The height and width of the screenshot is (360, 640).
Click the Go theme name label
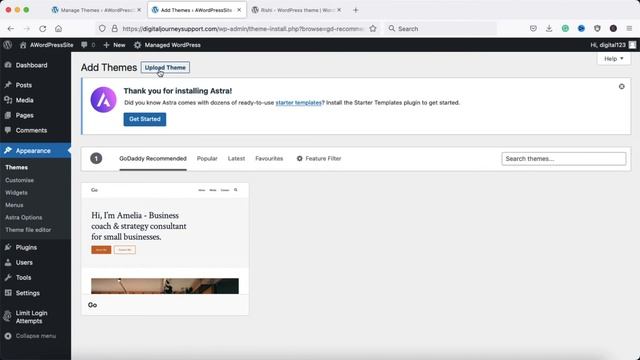click(x=93, y=305)
